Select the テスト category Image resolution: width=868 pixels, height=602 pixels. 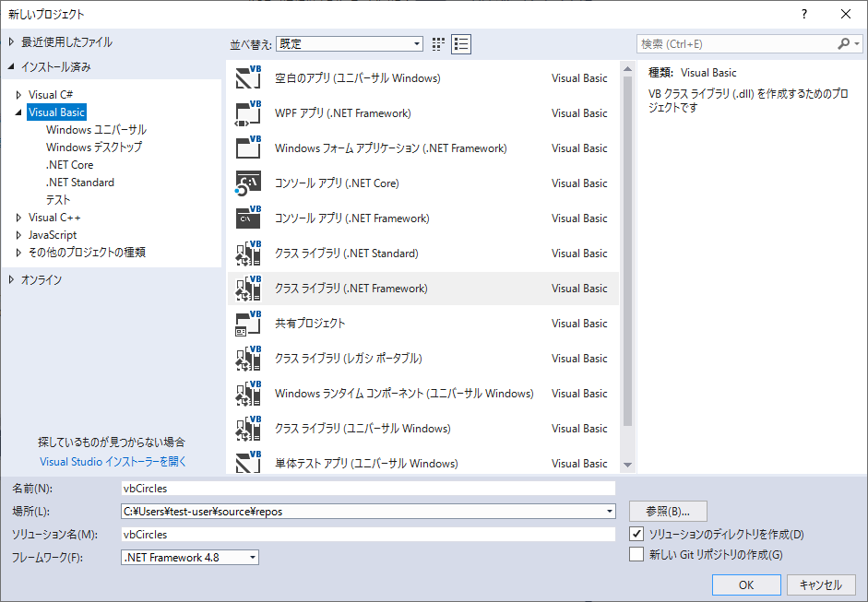(x=58, y=200)
